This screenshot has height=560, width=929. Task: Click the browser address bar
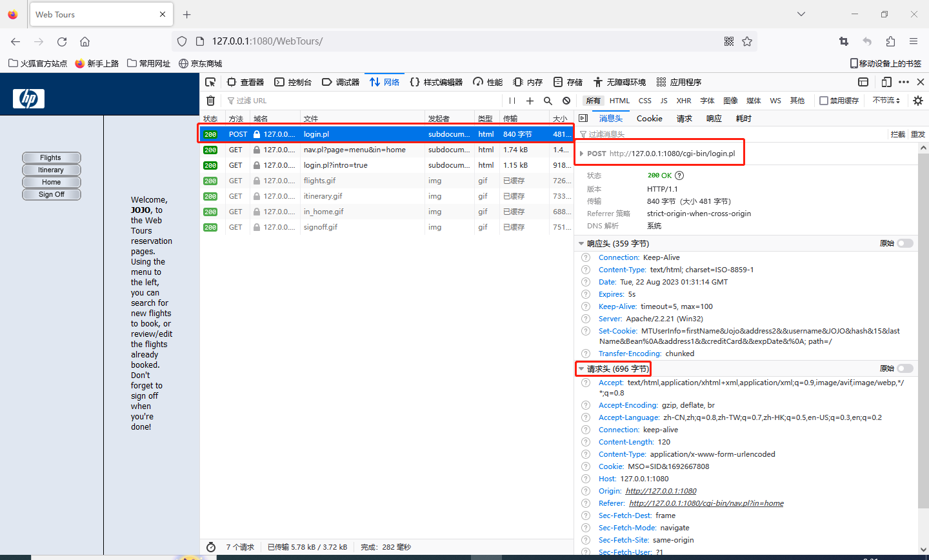pyautogui.click(x=464, y=41)
